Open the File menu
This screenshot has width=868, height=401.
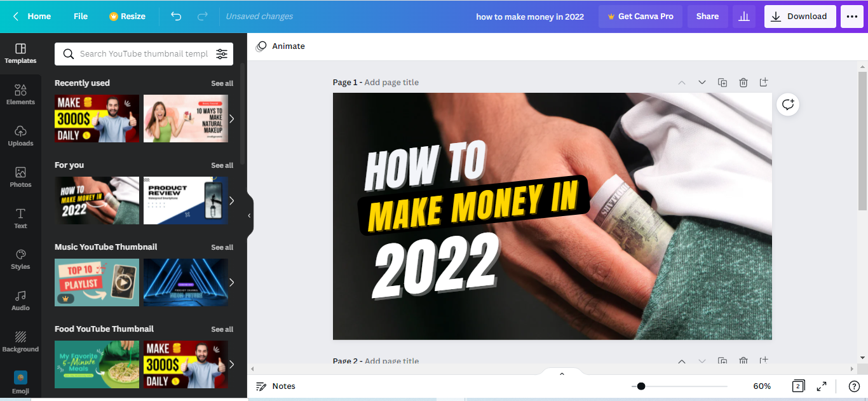(x=80, y=16)
